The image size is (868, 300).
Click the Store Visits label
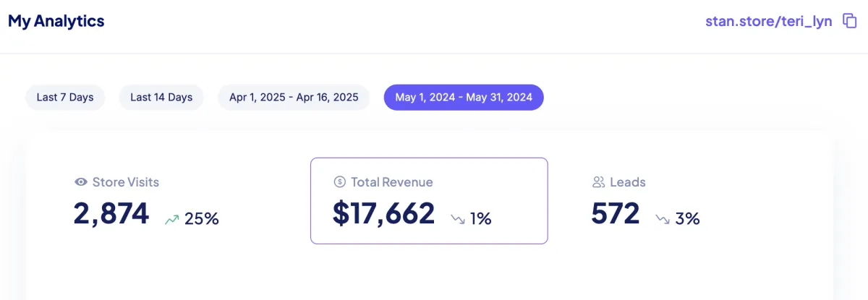coord(126,182)
